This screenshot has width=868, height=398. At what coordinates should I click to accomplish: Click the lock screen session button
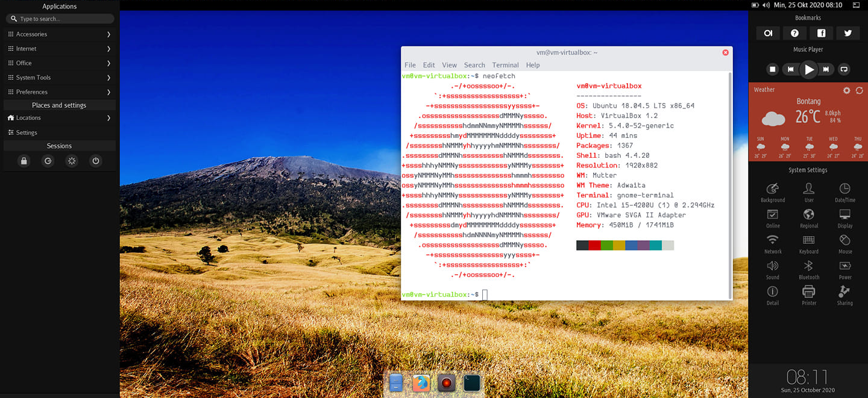pyautogui.click(x=24, y=161)
